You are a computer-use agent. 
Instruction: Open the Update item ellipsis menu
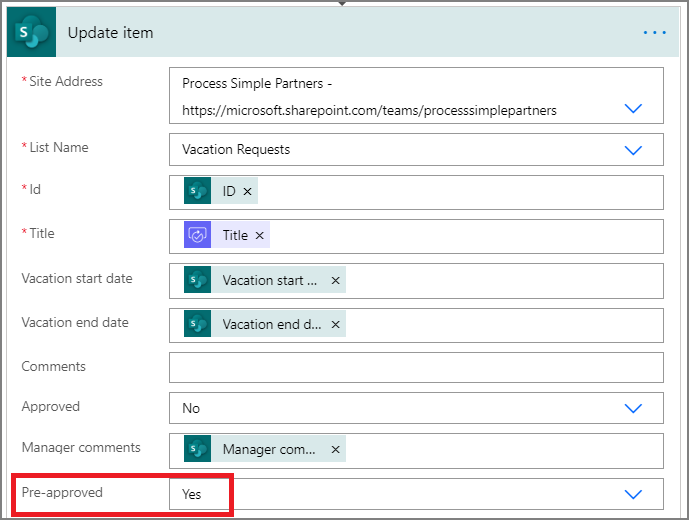654,33
